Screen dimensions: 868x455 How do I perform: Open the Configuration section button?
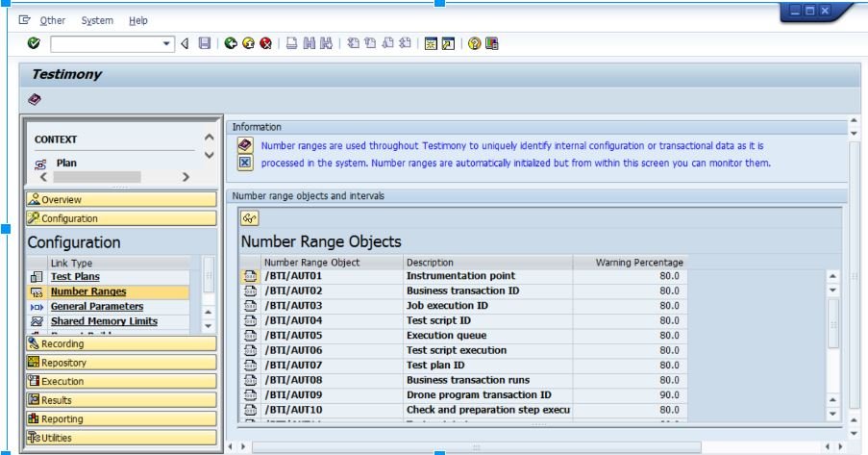(x=121, y=218)
